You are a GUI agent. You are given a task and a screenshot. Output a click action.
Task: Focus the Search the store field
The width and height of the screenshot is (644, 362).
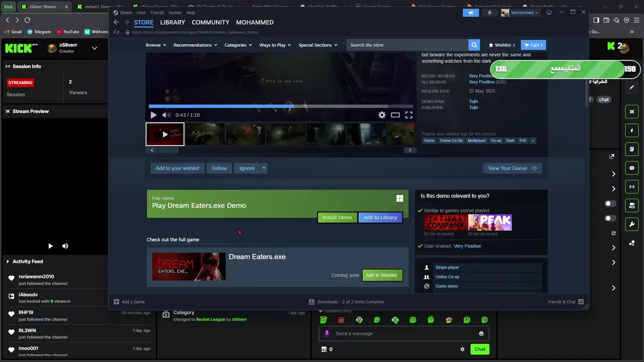pos(408,45)
